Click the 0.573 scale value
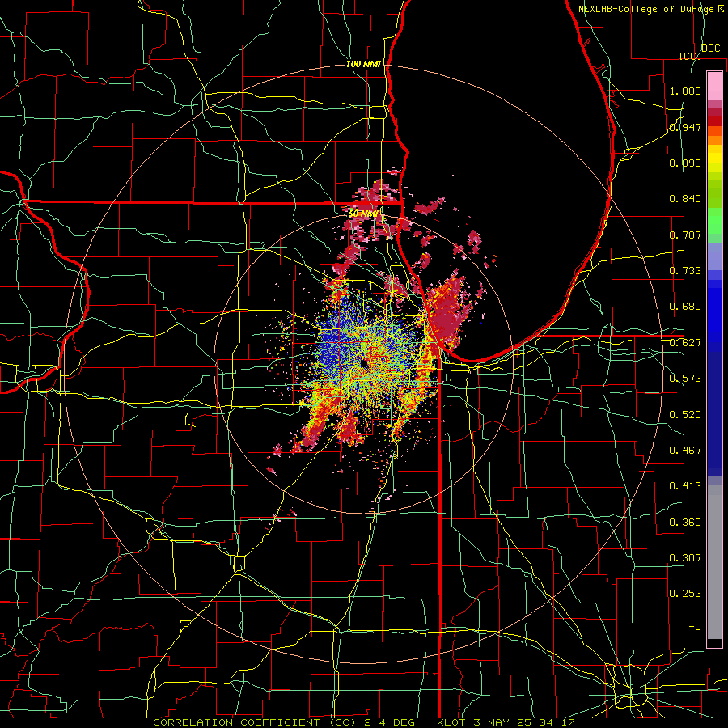This screenshot has height=728, width=728. (685, 378)
